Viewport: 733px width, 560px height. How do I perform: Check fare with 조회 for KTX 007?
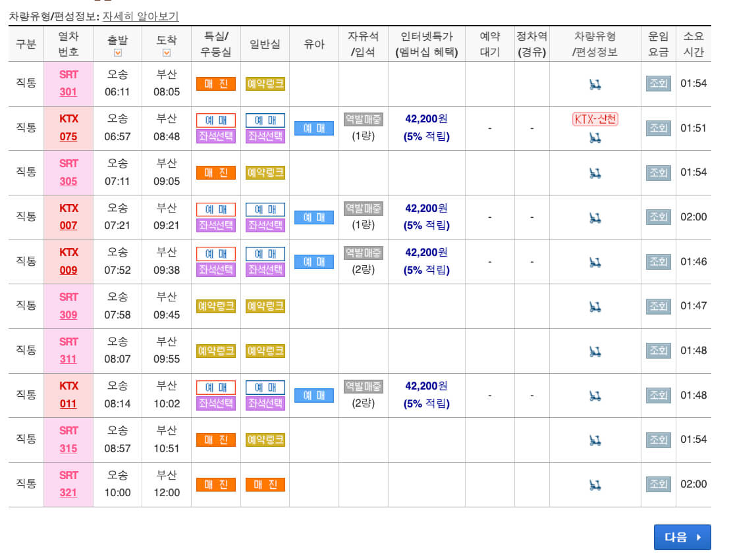pyautogui.click(x=658, y=217)
